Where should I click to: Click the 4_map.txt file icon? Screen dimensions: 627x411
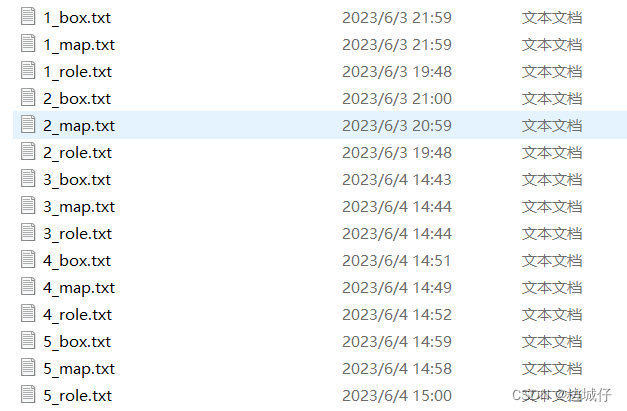[28, 287]
